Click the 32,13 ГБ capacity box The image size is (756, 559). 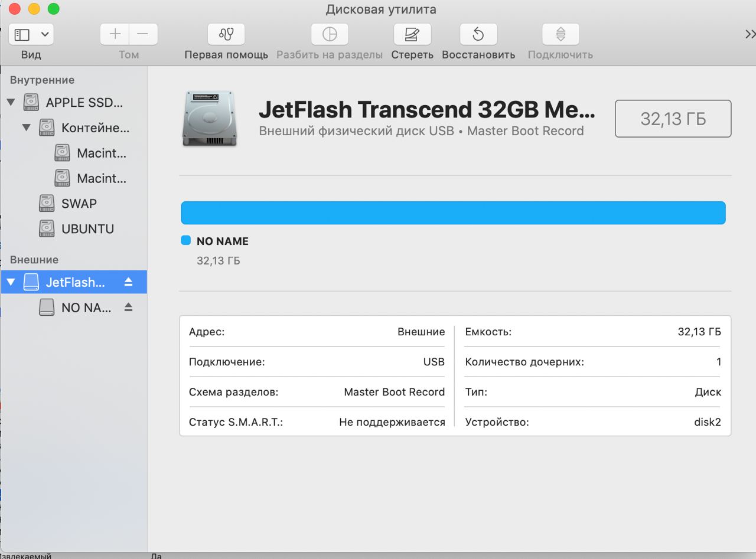tap(673, 119)
